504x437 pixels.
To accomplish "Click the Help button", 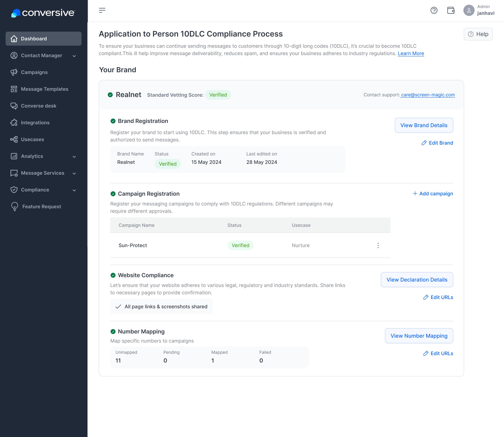I will (x=478, y=34).
